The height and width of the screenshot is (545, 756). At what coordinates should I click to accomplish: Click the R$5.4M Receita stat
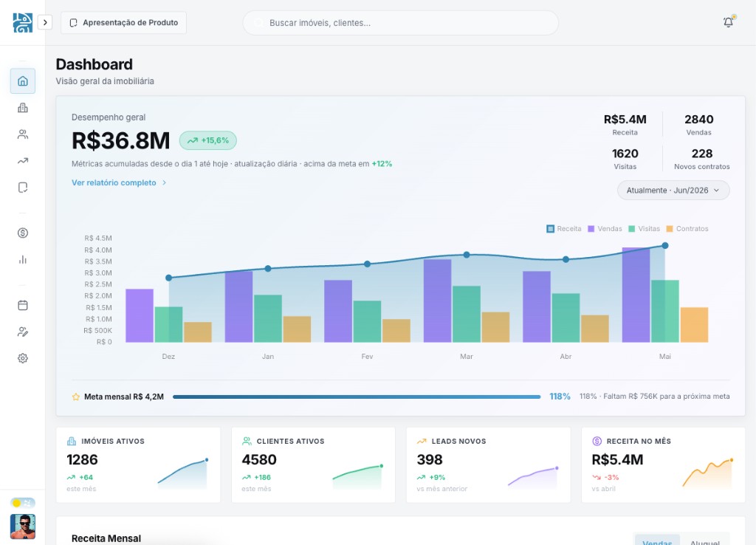pos(625,124)
